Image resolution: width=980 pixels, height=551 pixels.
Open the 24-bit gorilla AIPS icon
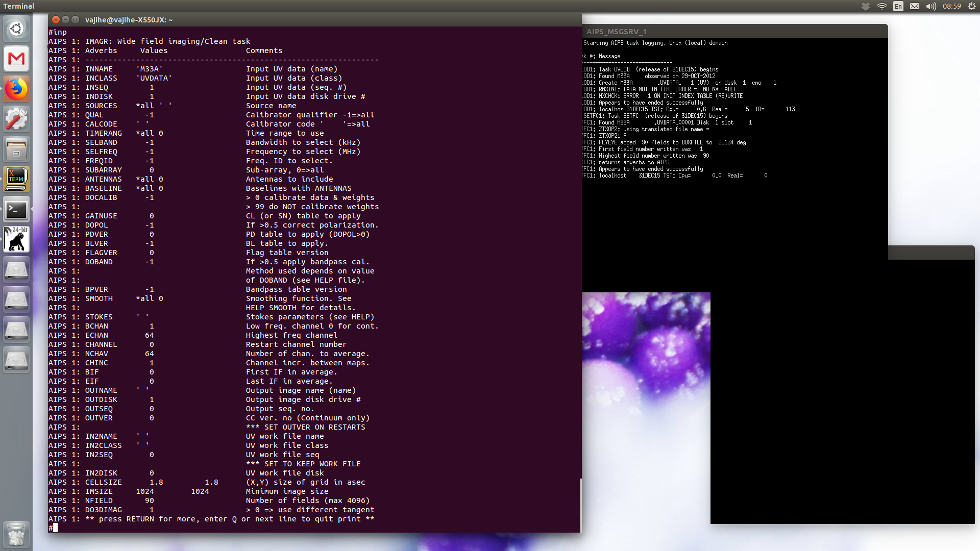click(x=16, y=239)
